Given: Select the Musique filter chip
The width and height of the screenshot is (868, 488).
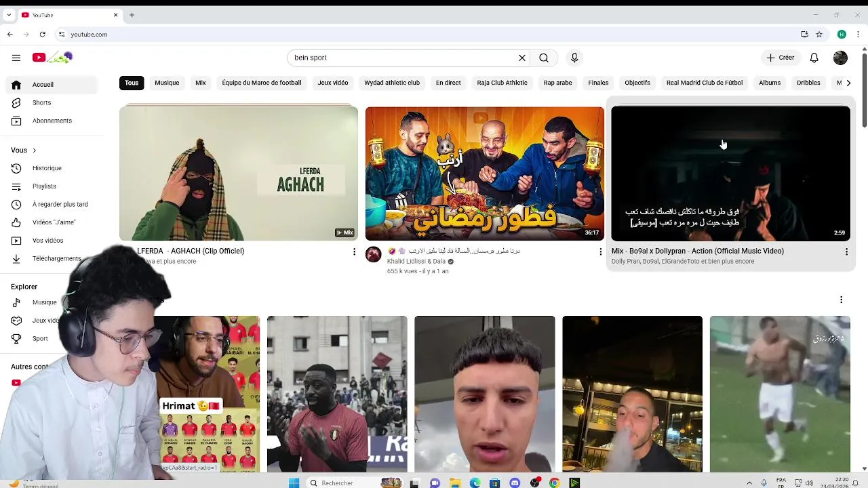Looking at the screenshot, I should 167,83.
